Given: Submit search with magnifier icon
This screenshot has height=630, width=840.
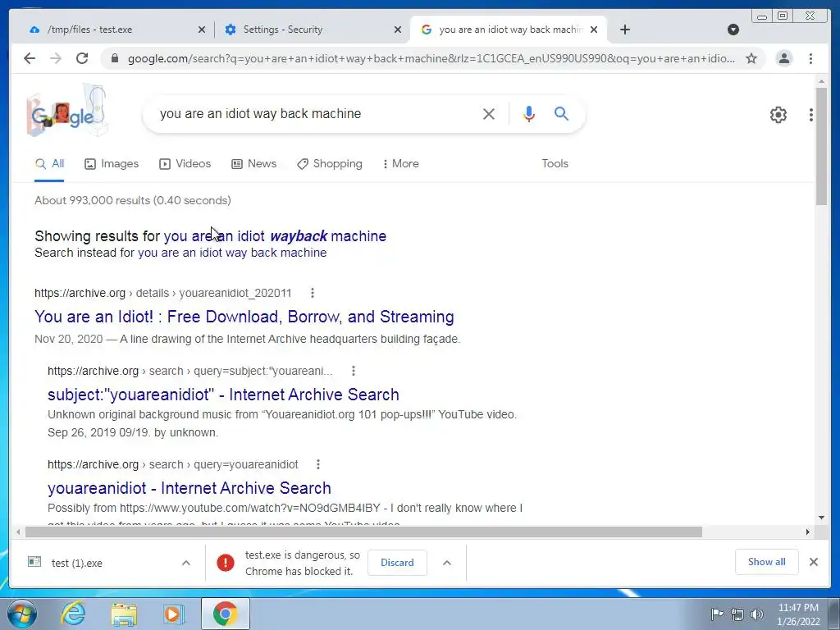Looking at the screenshot, I should click(561, 113).
